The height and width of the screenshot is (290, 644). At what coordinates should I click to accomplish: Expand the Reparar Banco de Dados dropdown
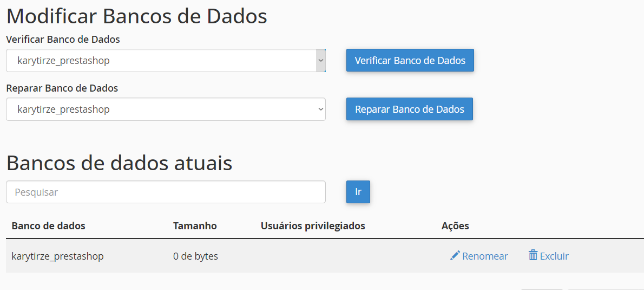tap(166, 109)
